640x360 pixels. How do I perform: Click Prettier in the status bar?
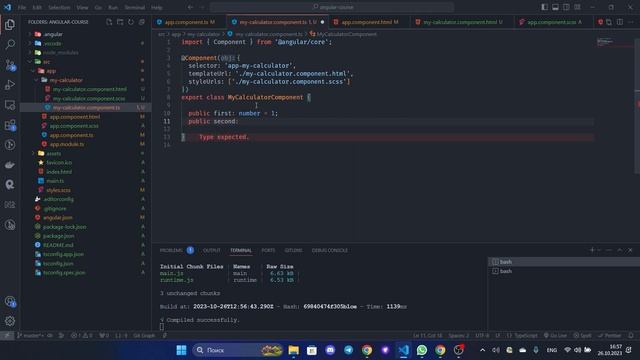point(609,336)
